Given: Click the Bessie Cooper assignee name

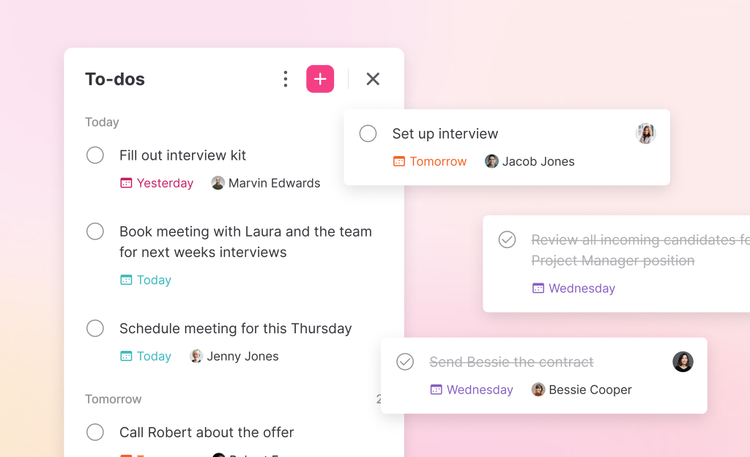Looking at the screenshot, I should tap(590, 390).
